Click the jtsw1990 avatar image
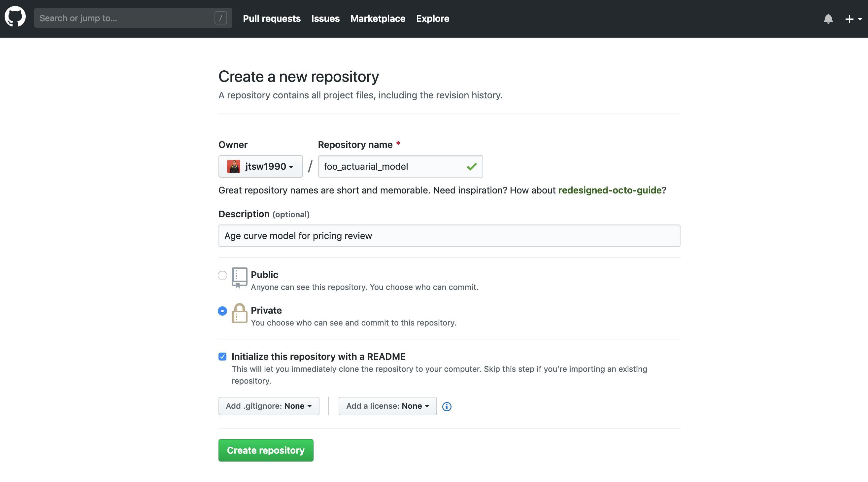Viewport: 868px width, 482px height. pos(234,166)
